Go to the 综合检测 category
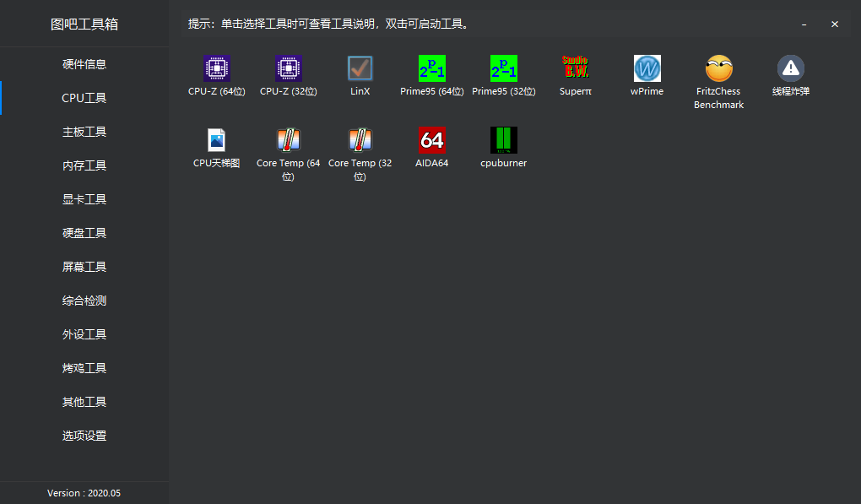 [84, 301]
